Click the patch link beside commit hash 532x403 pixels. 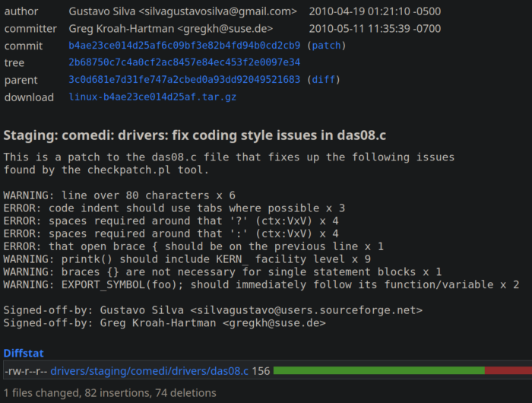tap(326, 46)
